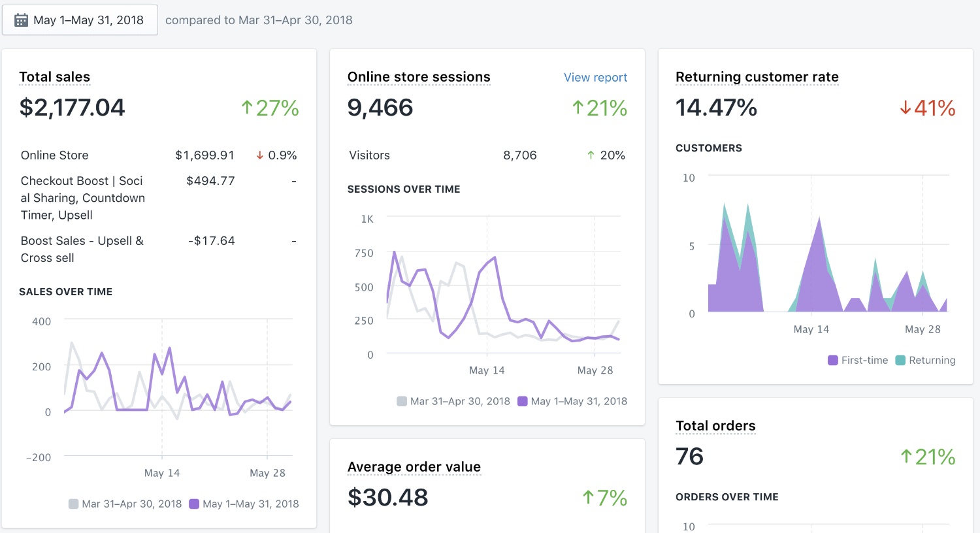Click May 28 marker on sales chart
Viewport: 980px width, 533px height.
[267, 473]
